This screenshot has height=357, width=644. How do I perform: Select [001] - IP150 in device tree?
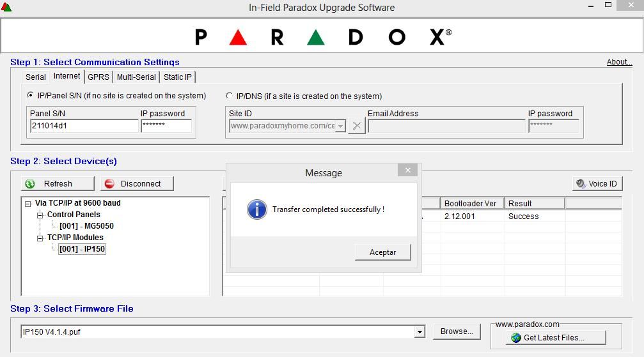[x=82, y=249]
